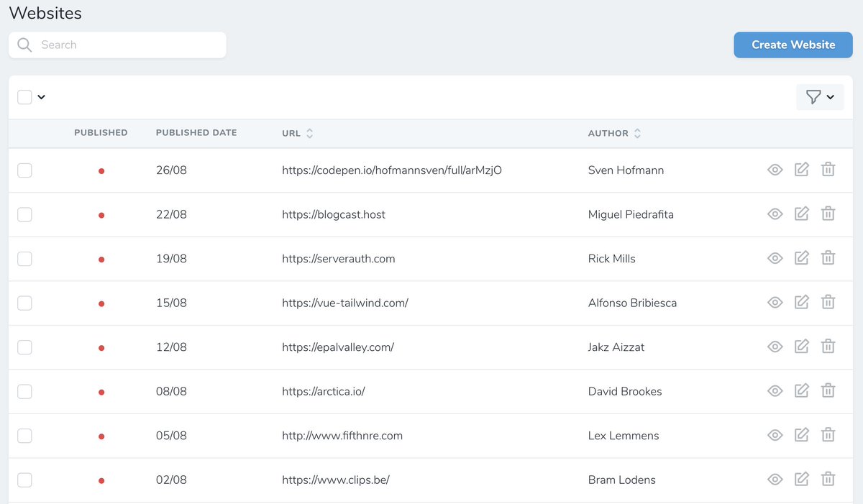
Task: Delete the vue-tailwind.com entry
Action: 828,302
